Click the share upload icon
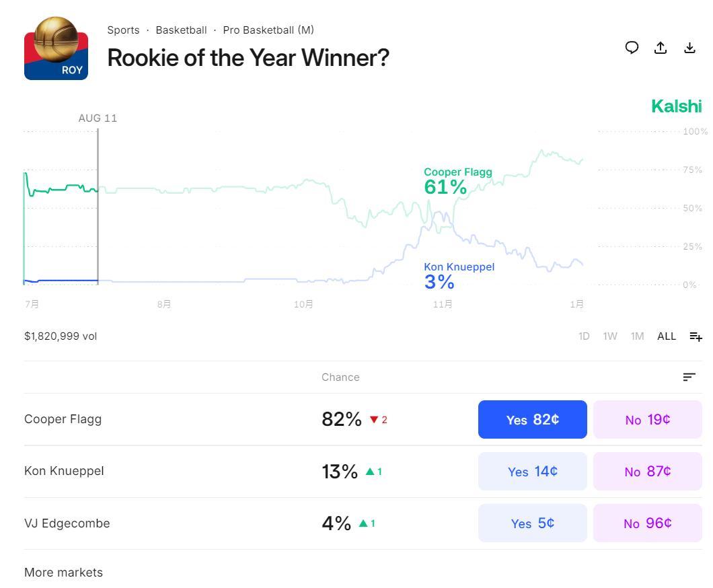Image resolution: width=713 pixels, height=588 pixels. tap(661, 47)
